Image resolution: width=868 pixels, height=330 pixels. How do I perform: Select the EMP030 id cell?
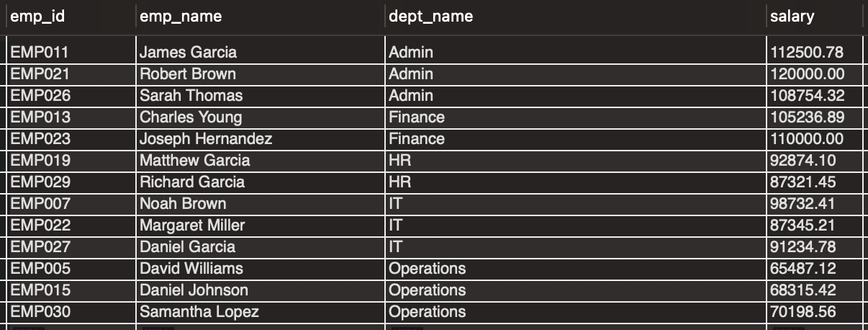pyautogui.click(x=40, y=312)
